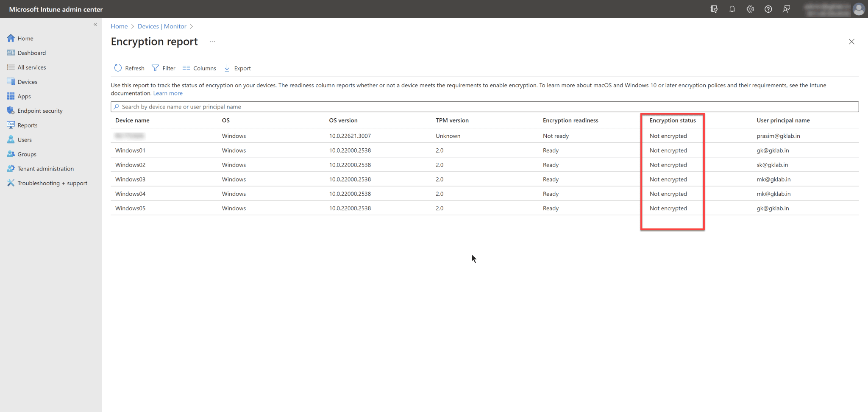The height and width of the screenshot is (412, 868).
Task: Launch the Cloud Shell icon
Action: (714, 9)
